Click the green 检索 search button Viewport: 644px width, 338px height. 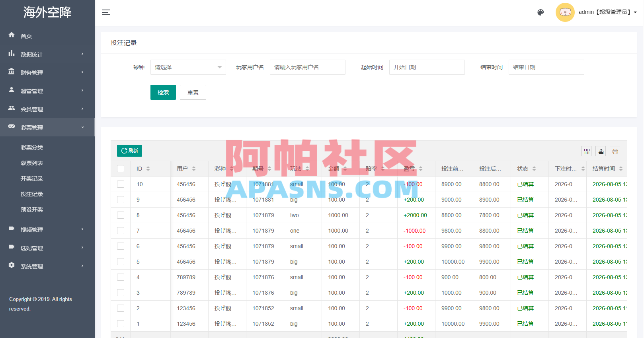click(x=163, y=92)
